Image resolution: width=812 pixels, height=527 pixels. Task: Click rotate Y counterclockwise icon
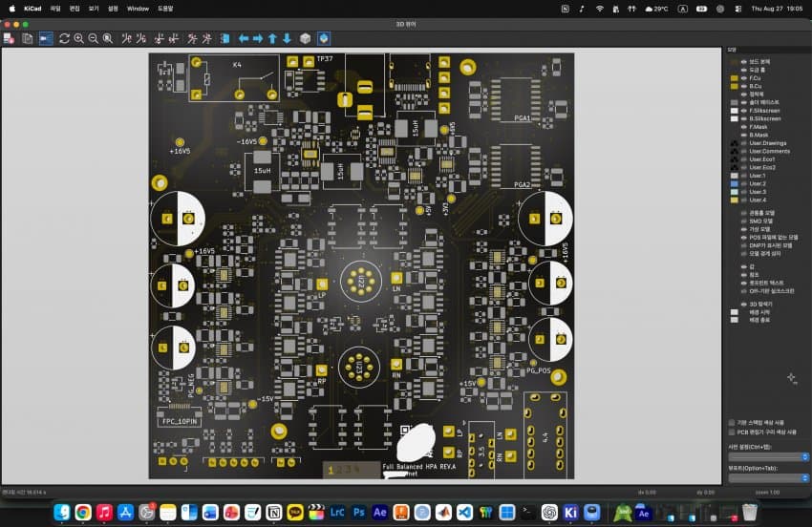pos(174,38)
